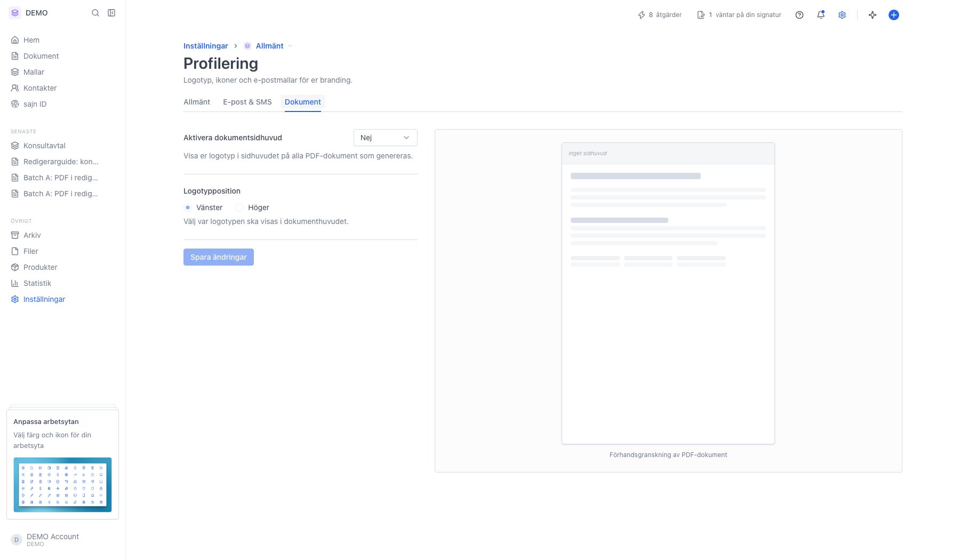Switch to the E-post & SMS tab

click(247, 102)
